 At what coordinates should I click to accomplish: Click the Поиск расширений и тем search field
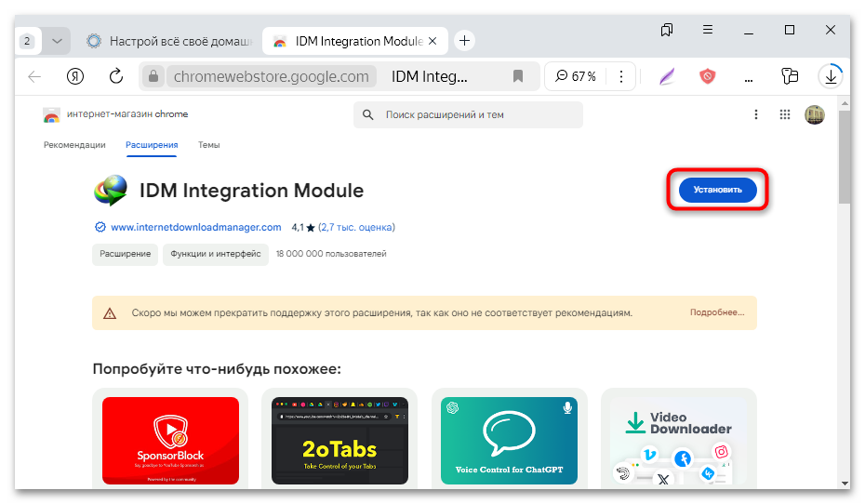point(468,114)
